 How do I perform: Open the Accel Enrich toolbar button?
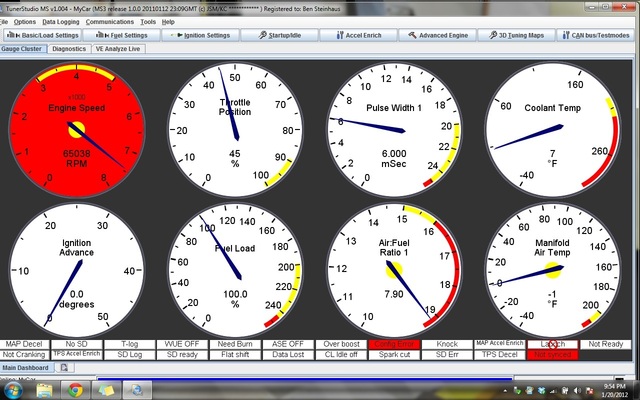tap(358, 36)
